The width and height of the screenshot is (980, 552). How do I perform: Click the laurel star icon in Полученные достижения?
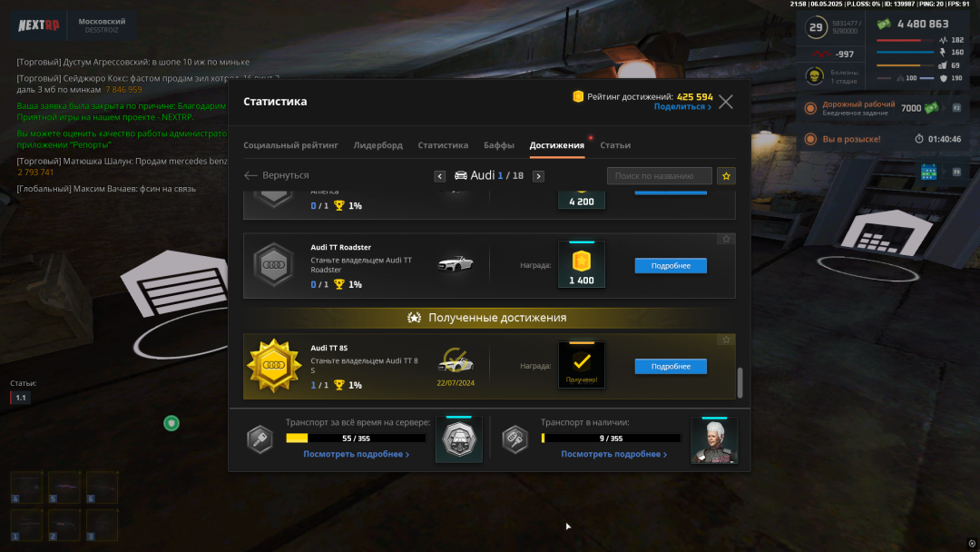pyautogui.click(x=414, y=318)
